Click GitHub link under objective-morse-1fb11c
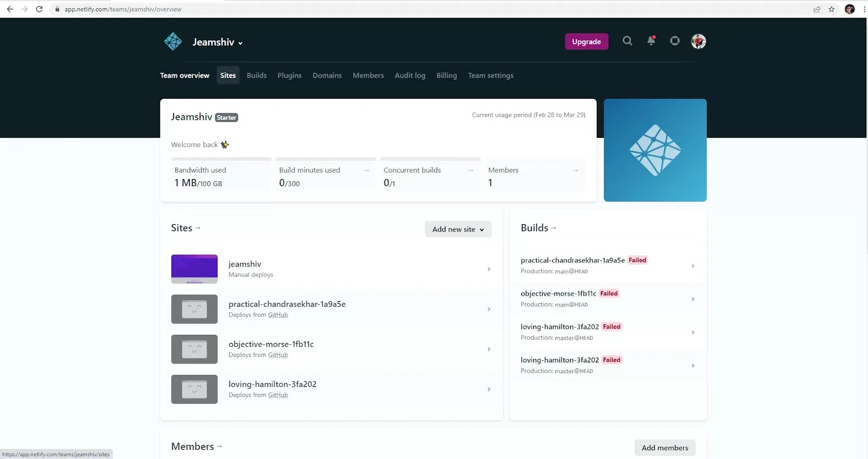Image resolution: width=868 pixels, height=459 pixels. (x=278, y=355)
